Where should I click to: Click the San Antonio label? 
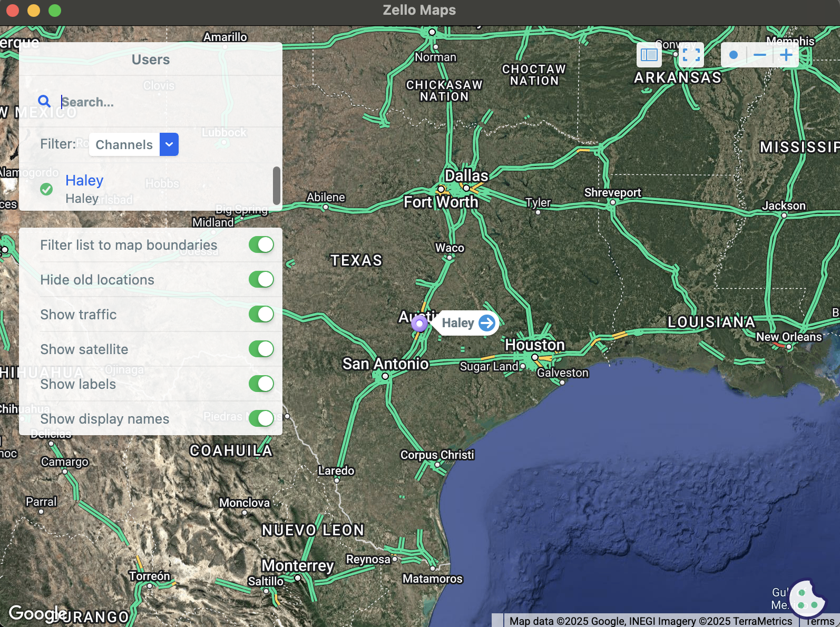point(386,364)
